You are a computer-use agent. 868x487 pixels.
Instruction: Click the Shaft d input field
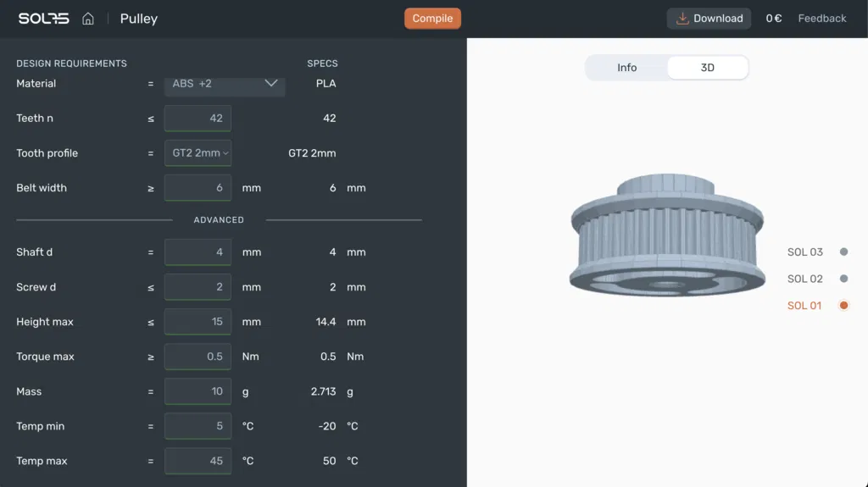pyautogui.click(x=198, y=252)
